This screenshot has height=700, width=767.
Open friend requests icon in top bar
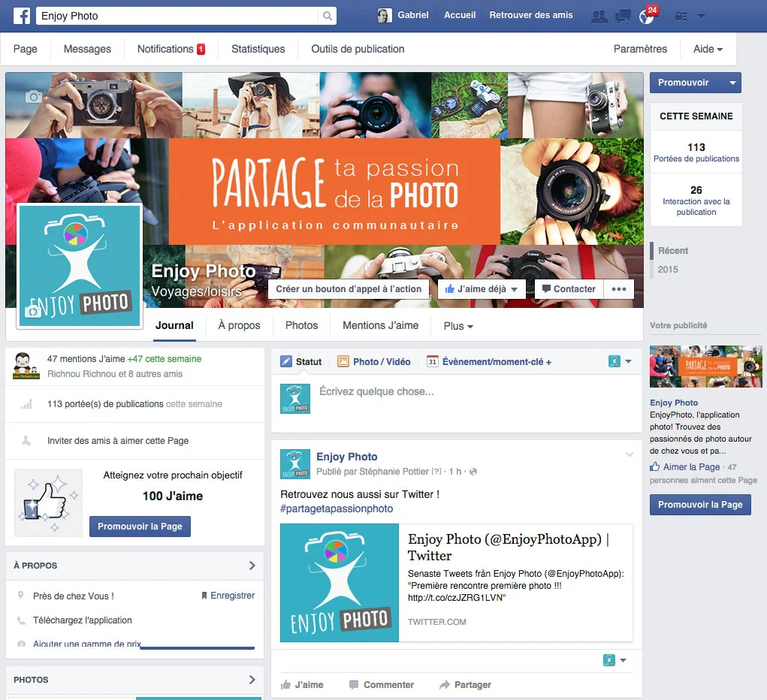(x=599, y=16)
